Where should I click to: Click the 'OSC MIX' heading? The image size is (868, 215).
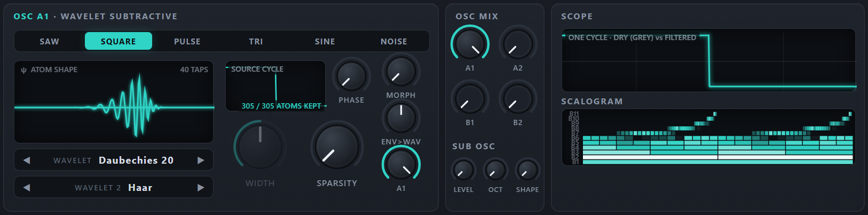(x=477, y=17)
